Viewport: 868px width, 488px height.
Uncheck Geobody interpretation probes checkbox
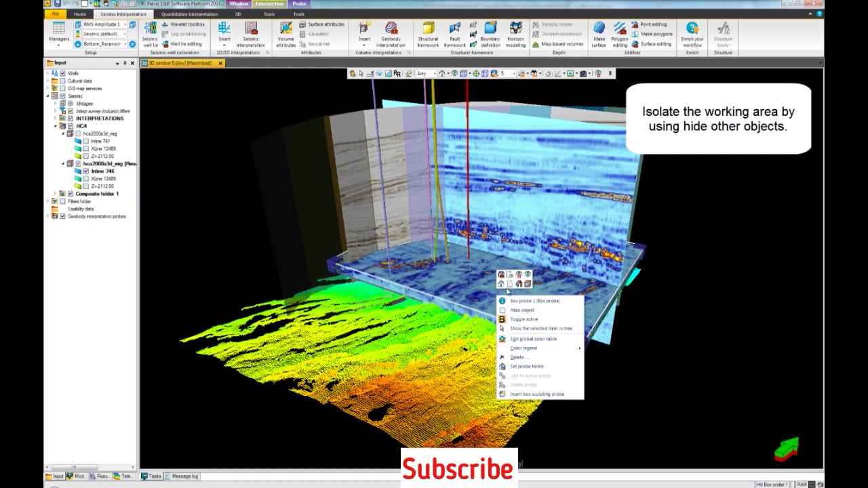click(63, 216)
